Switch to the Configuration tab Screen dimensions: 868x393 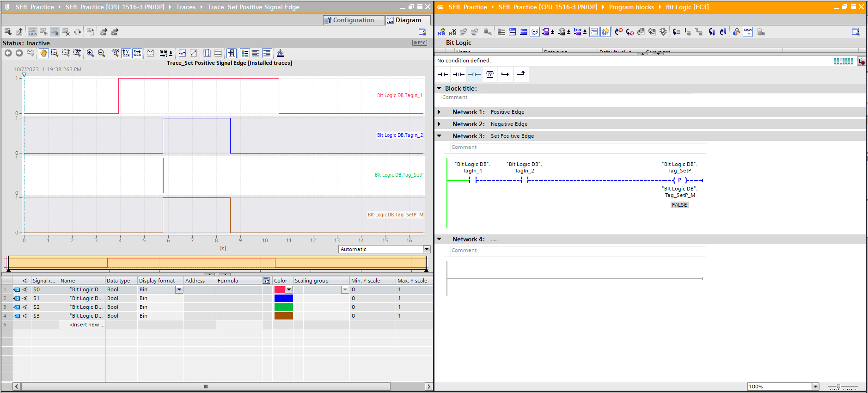[354, 20]
